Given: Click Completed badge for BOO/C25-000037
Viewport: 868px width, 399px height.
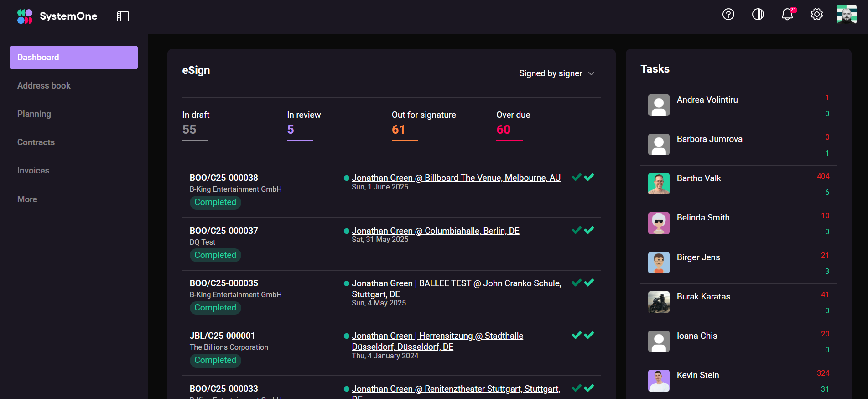Looking at the screenshot, I should point(215,255).
